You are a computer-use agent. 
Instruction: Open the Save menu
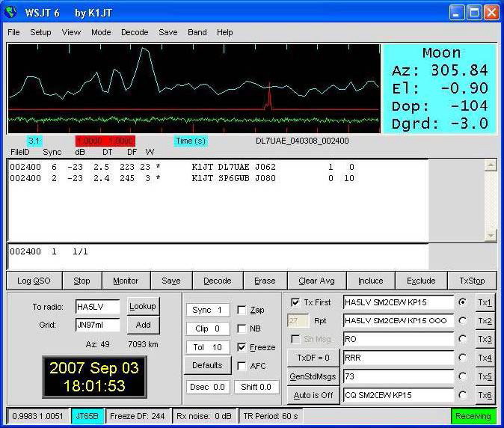[x=168, y=32]
